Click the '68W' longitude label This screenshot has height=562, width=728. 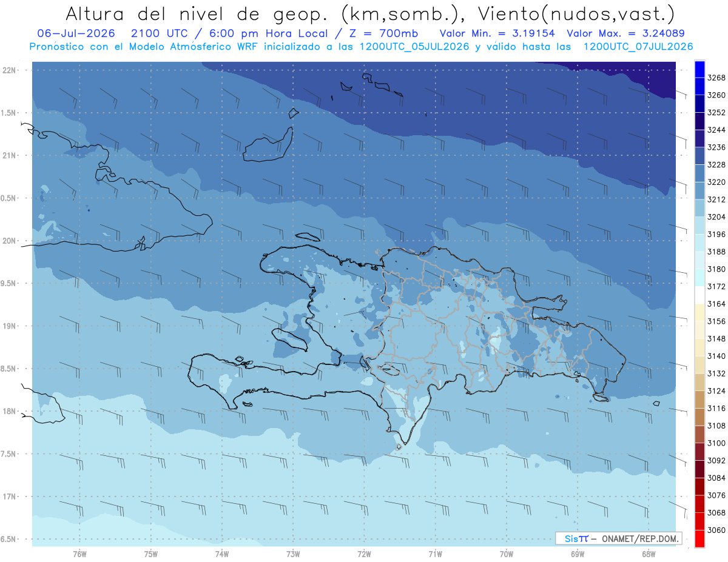[649, 554]
